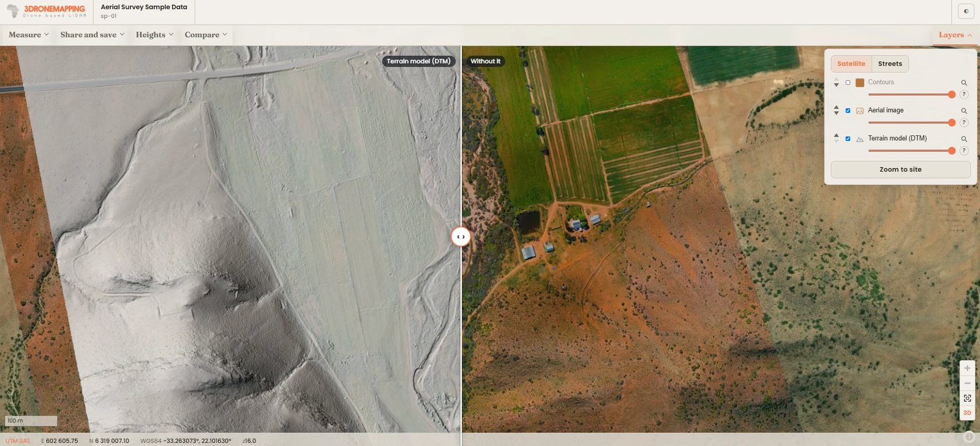The width and height of the screenshot is (980, 446).
Task: Uncheck the Aerial image layer checkbox
Action: (x=848, y=111)
